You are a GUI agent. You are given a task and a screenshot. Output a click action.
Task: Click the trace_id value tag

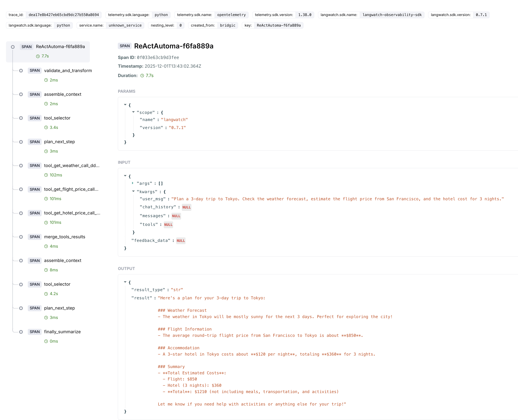tap(64, 15)
